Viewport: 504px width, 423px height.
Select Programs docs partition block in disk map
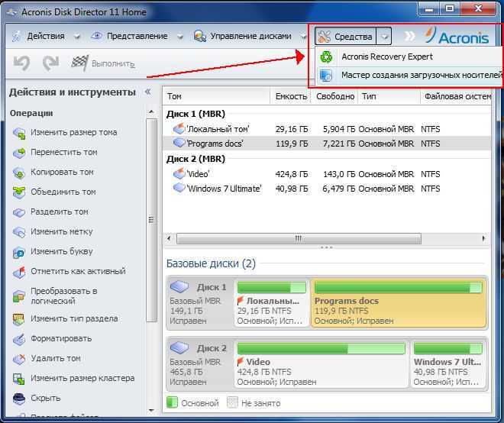tap(398, 303)
